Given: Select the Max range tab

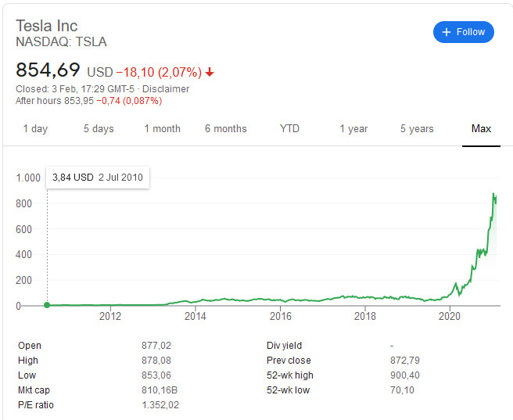Looking at the screenshot, I should (481, 128).
